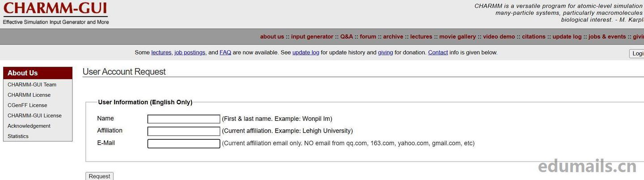Go to the Q&A page
This screenshot has height=180, width=644.
coord(347,37)
